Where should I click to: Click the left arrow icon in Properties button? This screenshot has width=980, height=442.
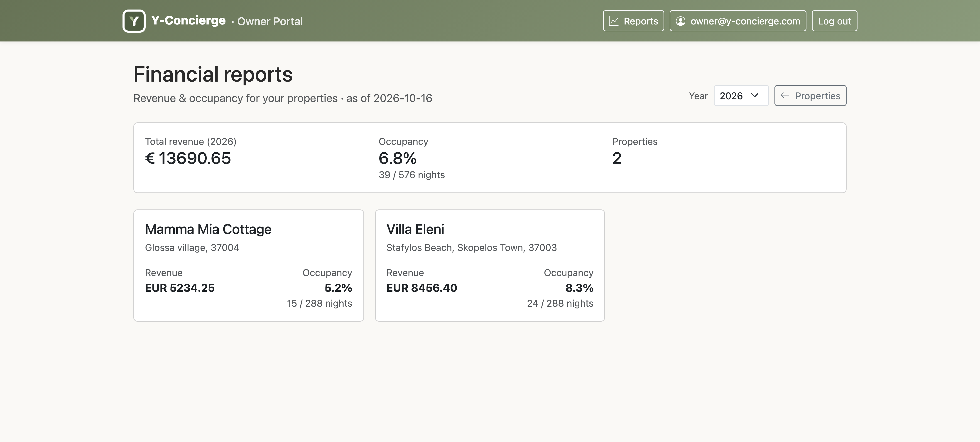785,95
